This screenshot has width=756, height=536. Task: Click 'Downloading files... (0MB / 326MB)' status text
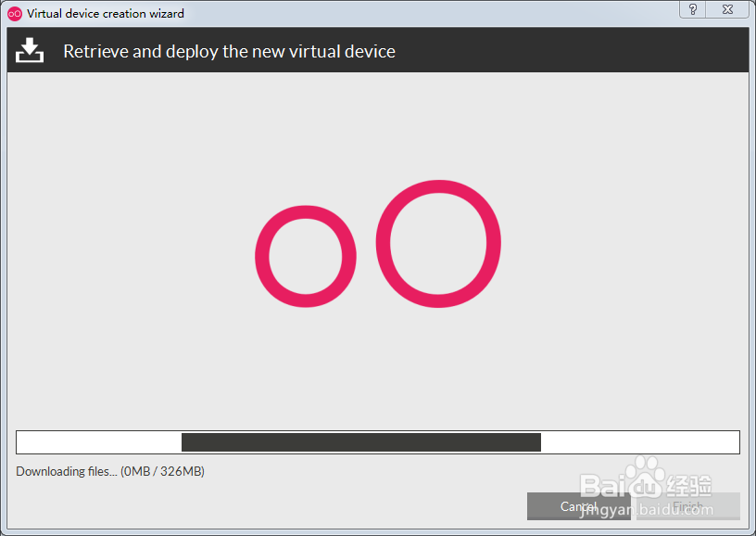(x=110, y=471)
